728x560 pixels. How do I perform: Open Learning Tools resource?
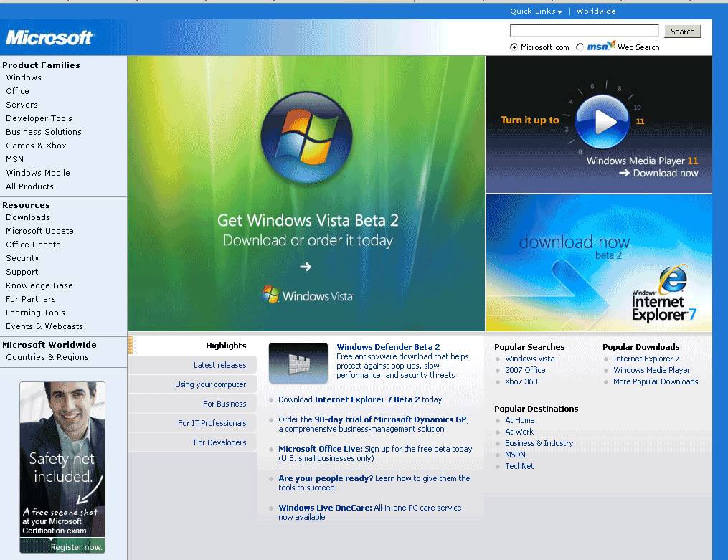pos(35,313)
